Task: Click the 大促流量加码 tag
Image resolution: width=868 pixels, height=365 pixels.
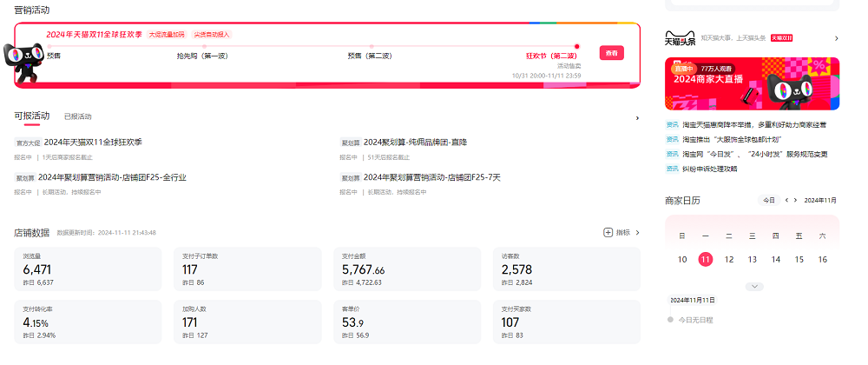Action: pyautogui.click(x=168, y=35)
